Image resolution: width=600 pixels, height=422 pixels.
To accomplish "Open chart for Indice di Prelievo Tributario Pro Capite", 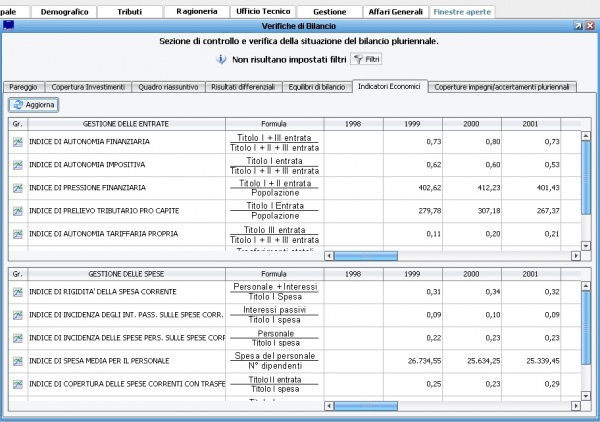I will (18, 211).
